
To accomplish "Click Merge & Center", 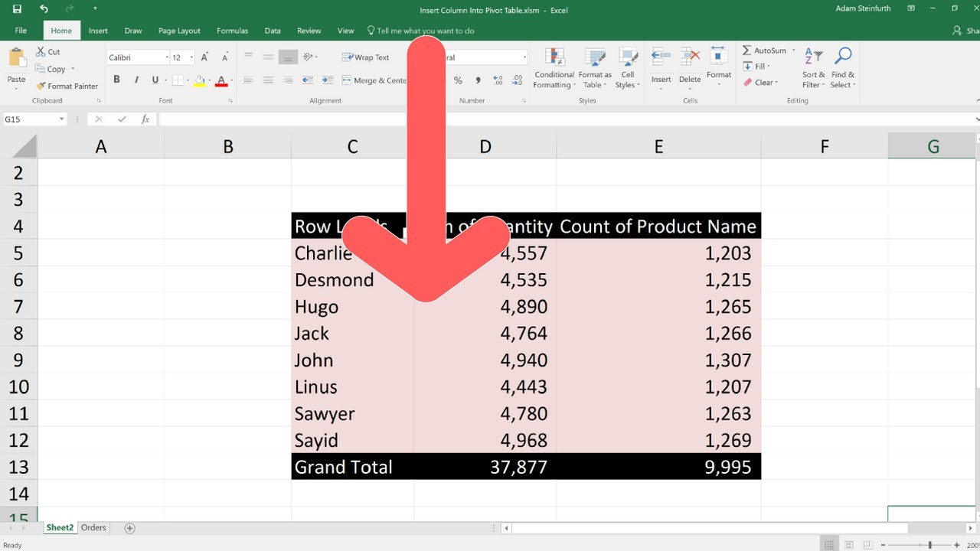I will pos(375,80).
